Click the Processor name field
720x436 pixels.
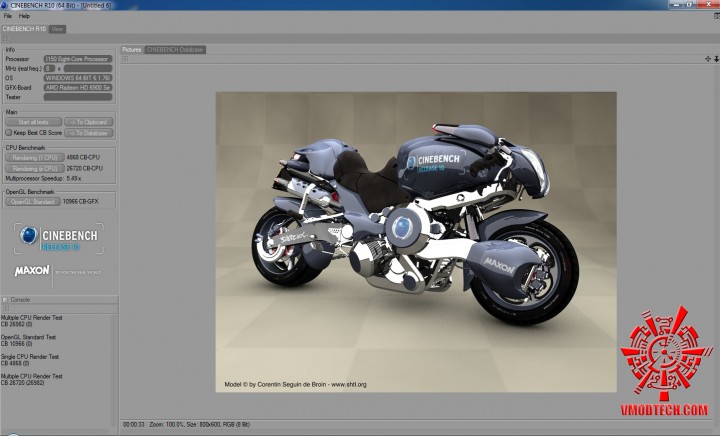pos(78,59)
